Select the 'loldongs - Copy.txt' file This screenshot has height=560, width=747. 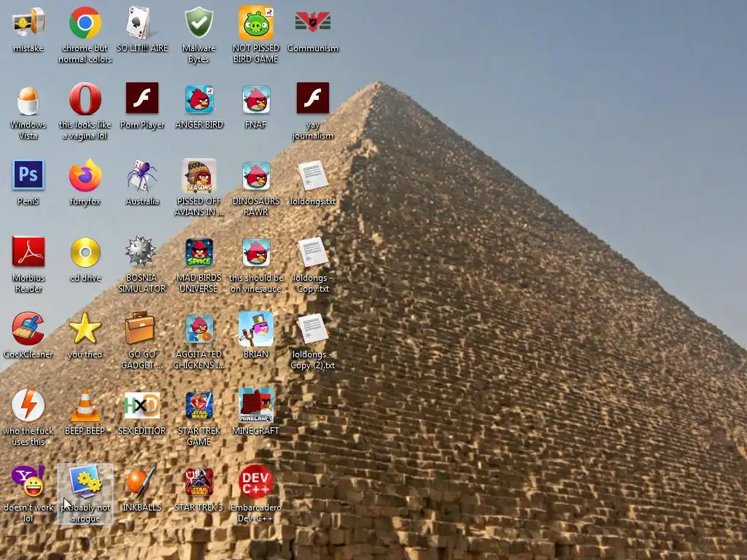[x=312, y=252]
